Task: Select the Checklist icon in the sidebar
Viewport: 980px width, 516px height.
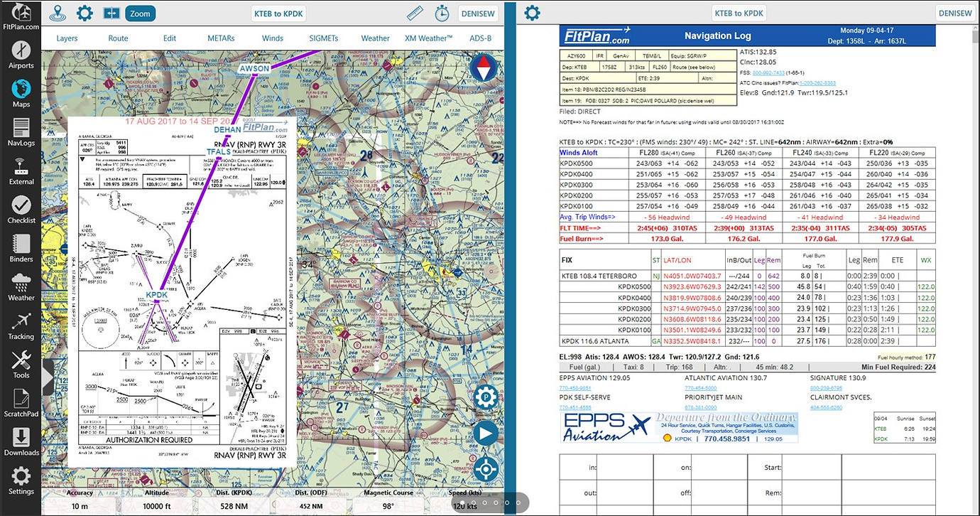Action: point(21,210)
